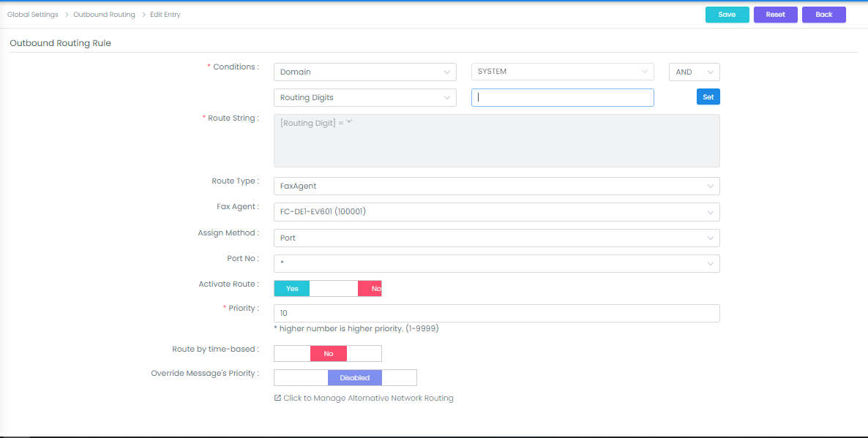Open the AND operator dropdown
The width and height of the screenshot is (868, 438).
pyautogui.click(x=694, y=72)
